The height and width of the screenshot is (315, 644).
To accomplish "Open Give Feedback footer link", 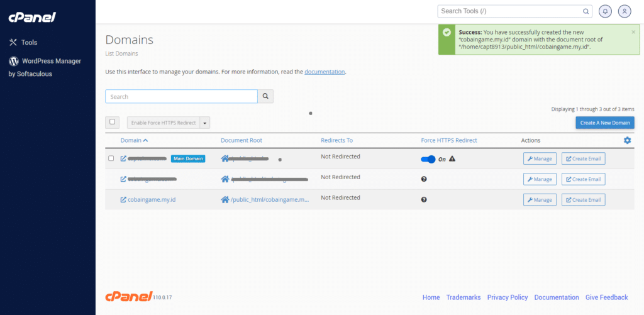I will click(x=607, y=297).
